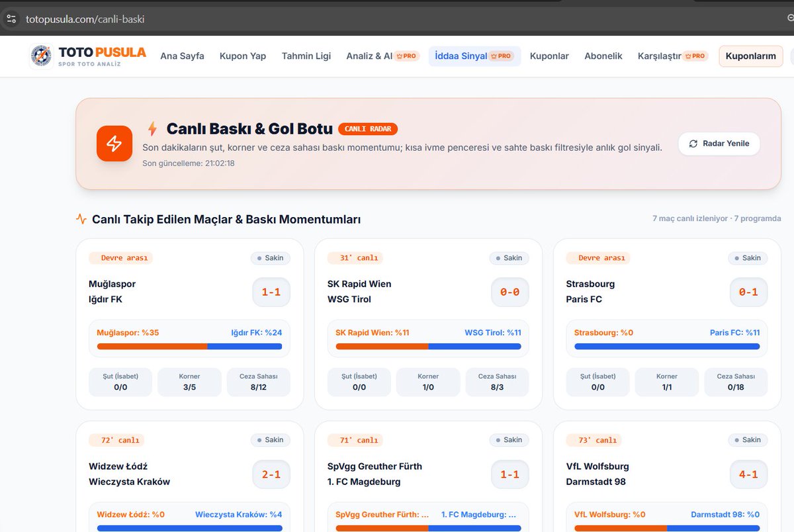Click the Muğlaspor momentum bar
Screen dimensions: 794x532
tap(190, 346)
